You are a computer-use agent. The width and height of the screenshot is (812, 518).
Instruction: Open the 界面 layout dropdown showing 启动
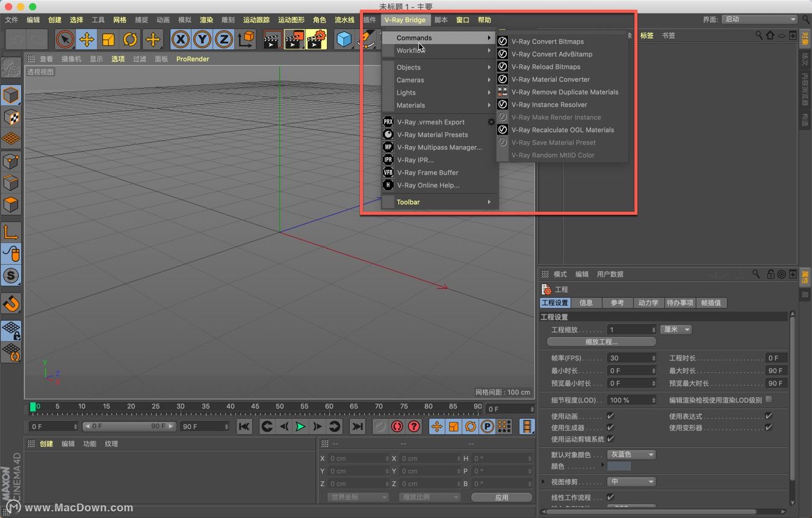pyautogui.click(x=760, y=19)
